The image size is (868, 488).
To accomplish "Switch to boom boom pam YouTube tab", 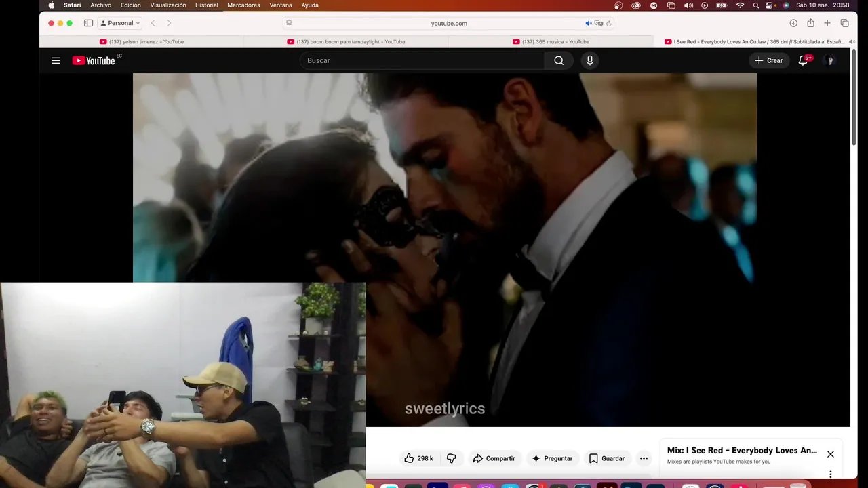I will 347,41.
